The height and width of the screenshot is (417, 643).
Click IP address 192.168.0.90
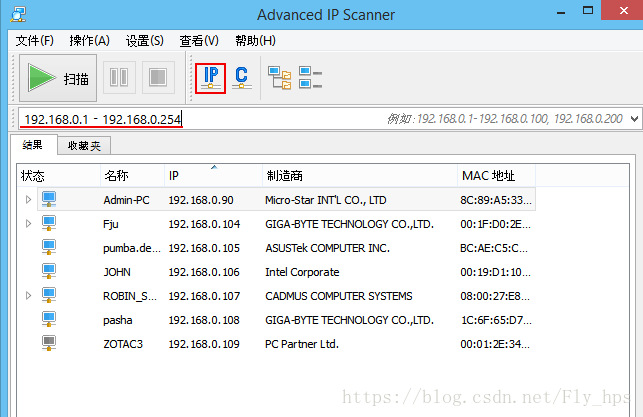click(201, 200)
